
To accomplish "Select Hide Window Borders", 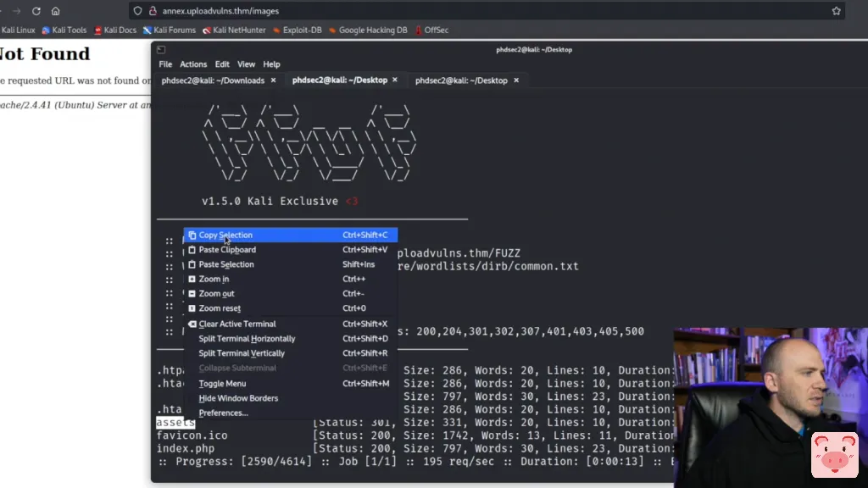I will click(291, 398).
